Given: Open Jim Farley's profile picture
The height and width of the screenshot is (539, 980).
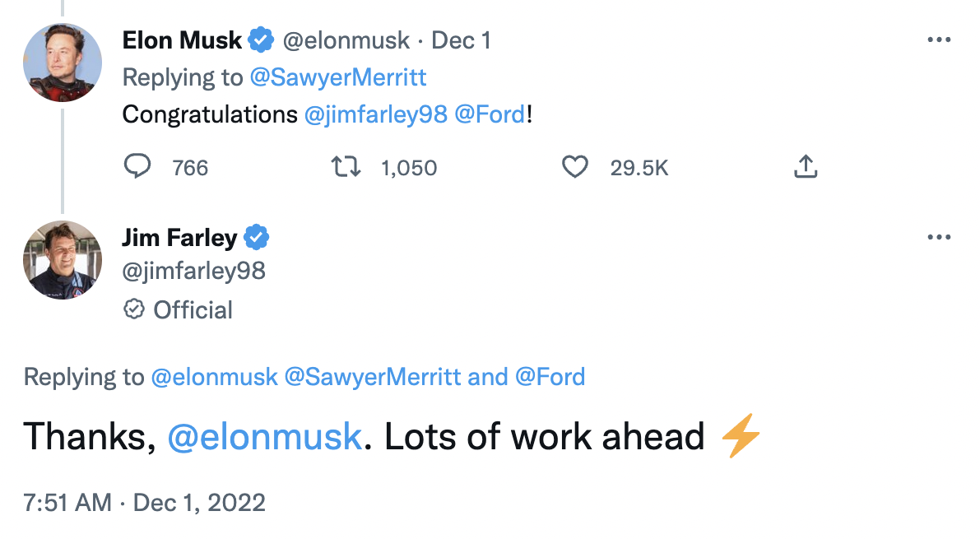Looking at the screenshot, I should pos(63,260).
